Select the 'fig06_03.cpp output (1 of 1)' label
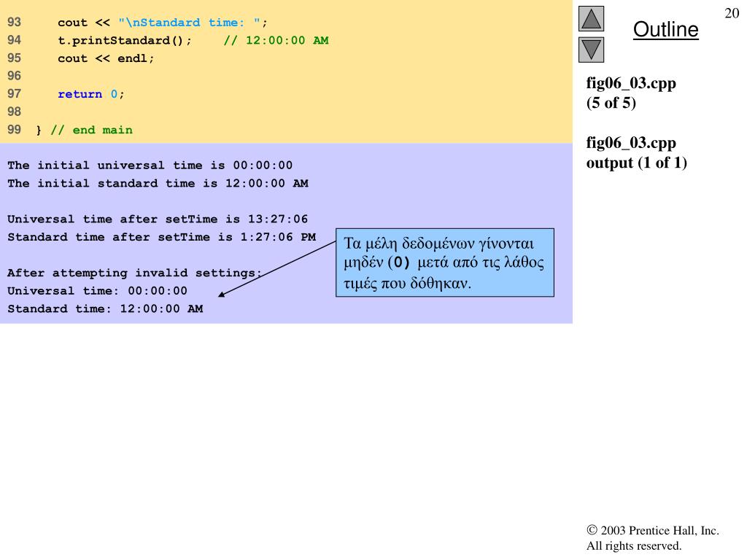The width and height of the screenshot is (747, 560). coord(636,152)
